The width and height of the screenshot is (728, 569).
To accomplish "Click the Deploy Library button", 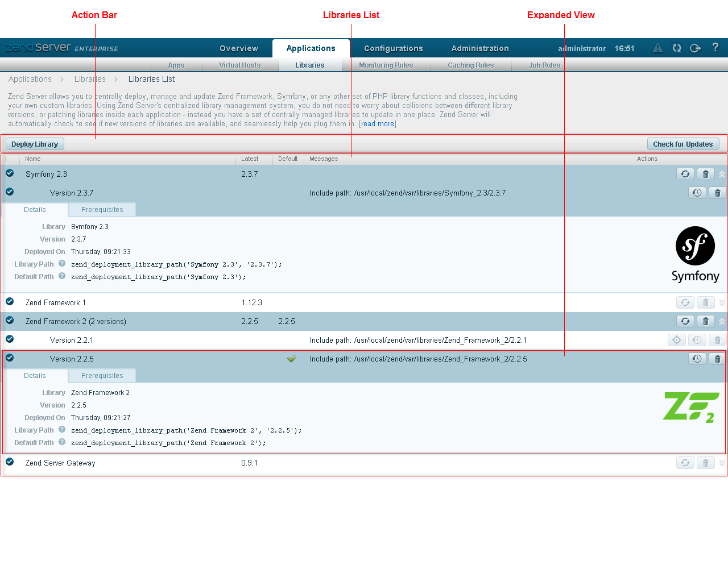I will pos(35,144).
